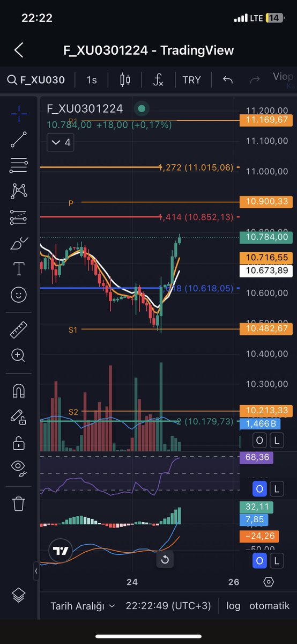Click the 11.169,67 orange price label

pos(267,121)
